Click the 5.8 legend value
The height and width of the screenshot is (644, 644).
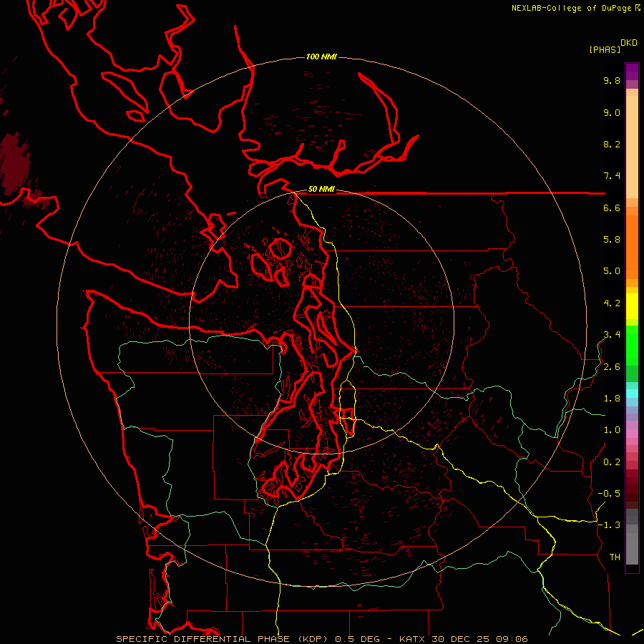click(612, 240)
